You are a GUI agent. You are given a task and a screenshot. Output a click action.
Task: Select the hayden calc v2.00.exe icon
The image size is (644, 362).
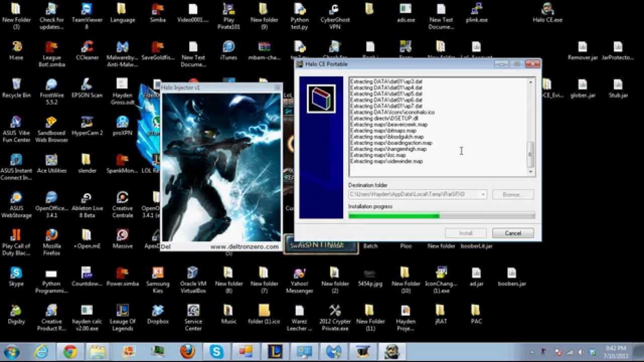pos(87,318)
